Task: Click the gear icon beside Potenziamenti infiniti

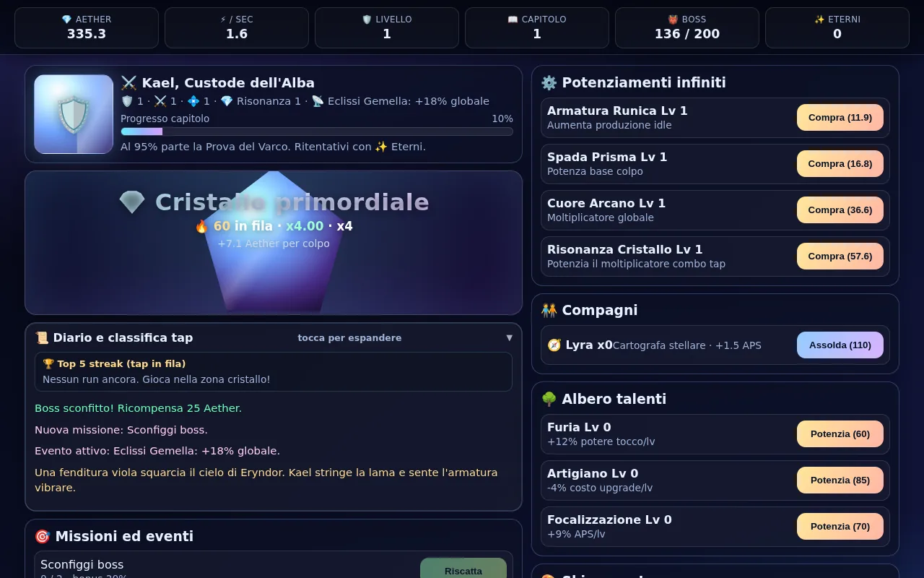Action: (x=549, y=82)
